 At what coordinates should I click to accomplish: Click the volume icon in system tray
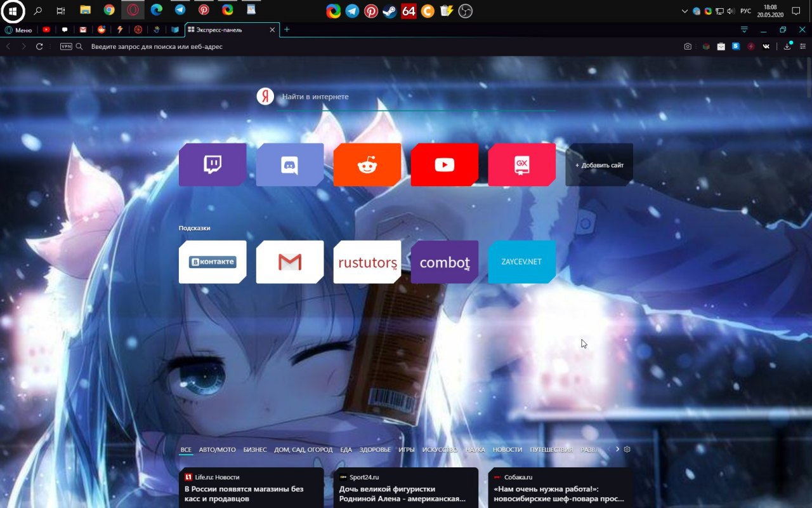pos(730,11)
